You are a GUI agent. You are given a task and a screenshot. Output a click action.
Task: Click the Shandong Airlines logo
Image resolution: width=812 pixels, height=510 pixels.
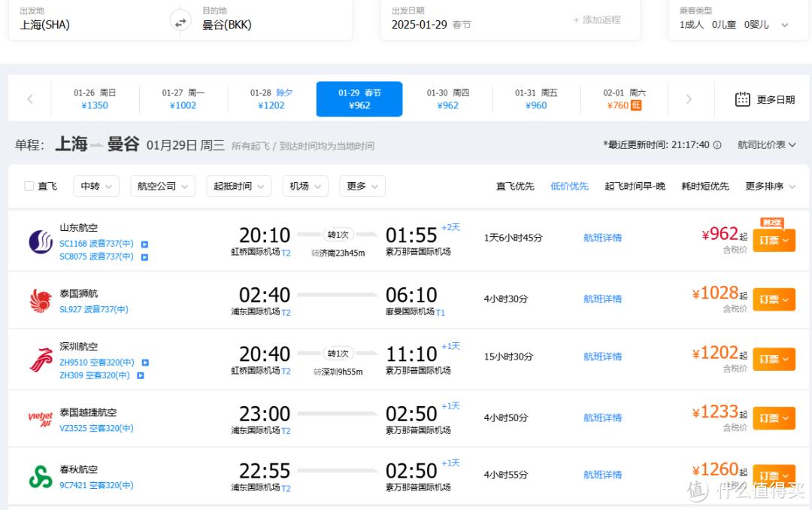point(41,241)
